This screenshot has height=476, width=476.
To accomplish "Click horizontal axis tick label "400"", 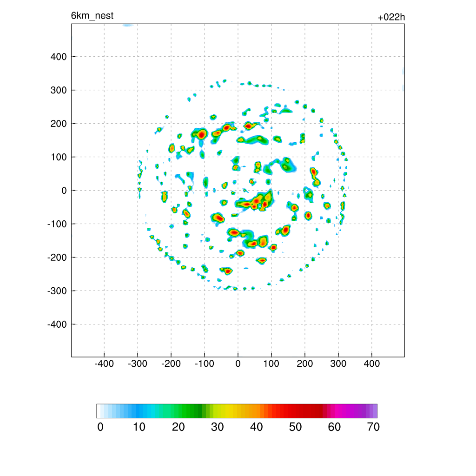I will coord(371,364).
